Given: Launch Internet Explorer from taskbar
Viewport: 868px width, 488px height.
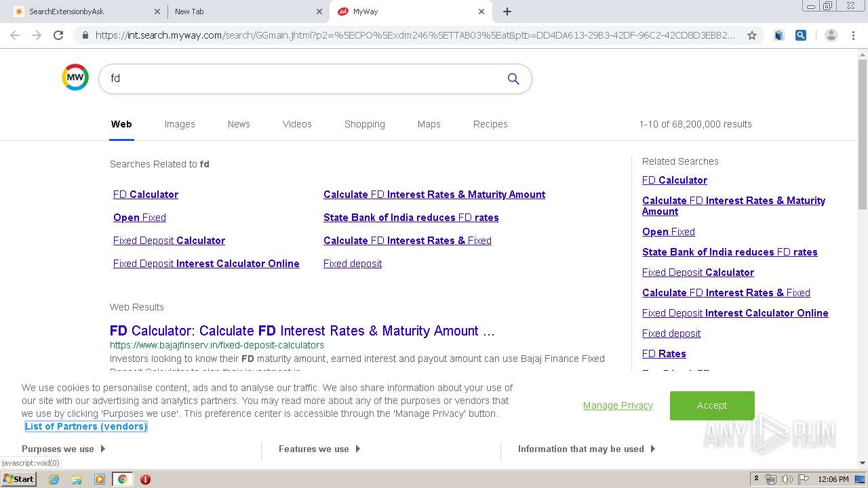Looking at the screenshot, I should [54, 479].
